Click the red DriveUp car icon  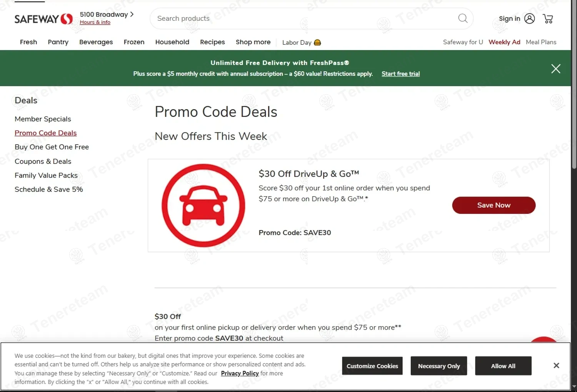203,205
